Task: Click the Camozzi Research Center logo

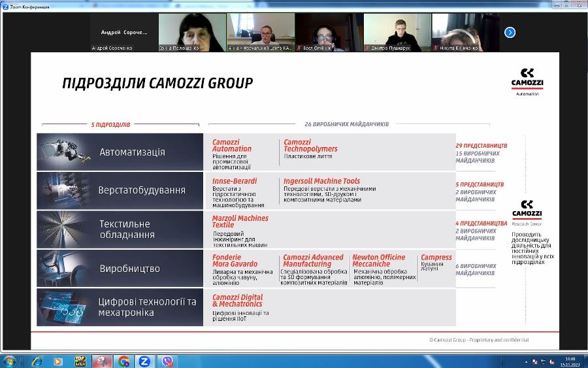Action: pos(527,212)
